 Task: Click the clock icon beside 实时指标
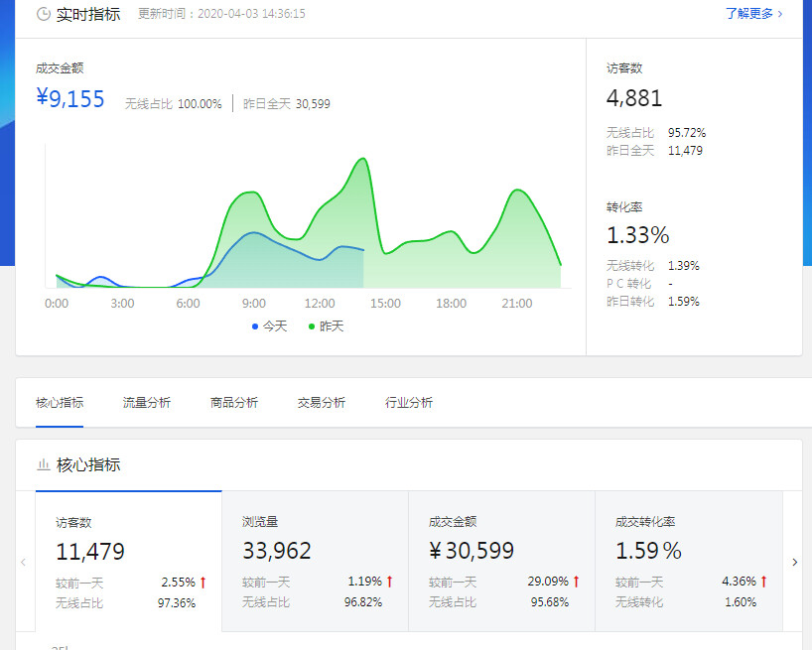44,14
